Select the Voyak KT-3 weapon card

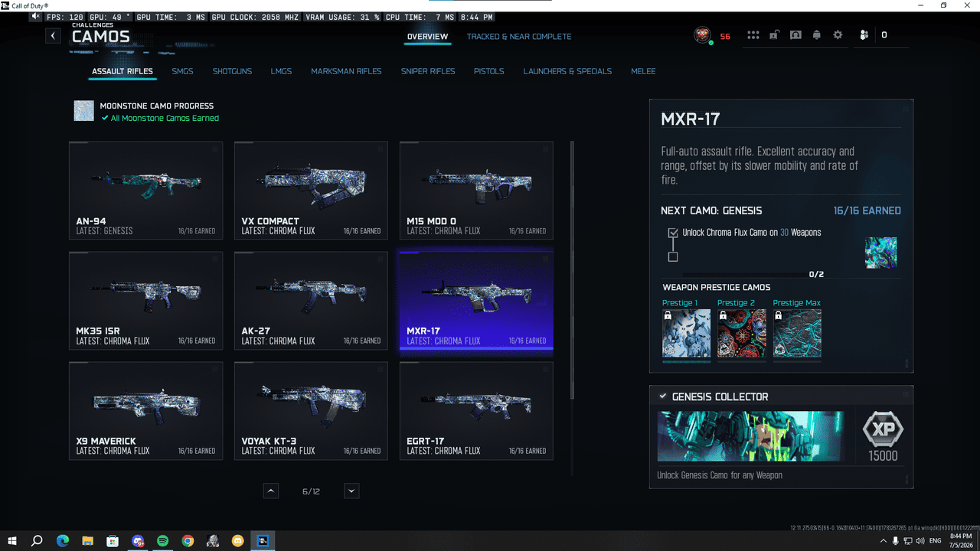tap(311, 411)
